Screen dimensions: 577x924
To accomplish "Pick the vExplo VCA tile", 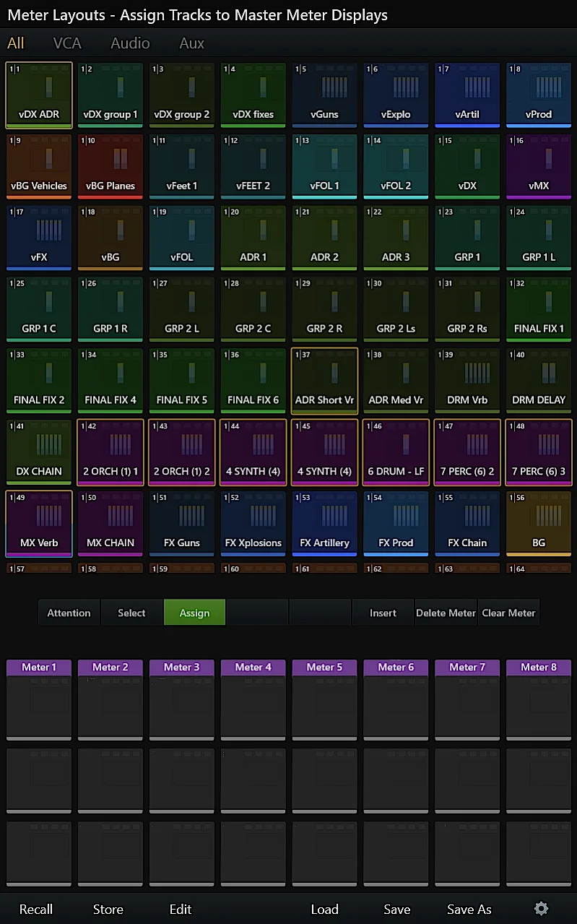I will coord(396,95).
